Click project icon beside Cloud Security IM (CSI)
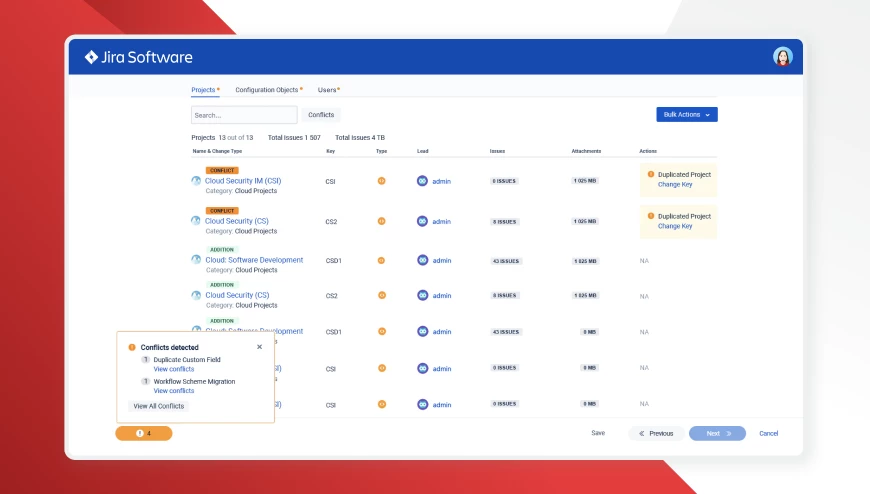 pos(196,181)
